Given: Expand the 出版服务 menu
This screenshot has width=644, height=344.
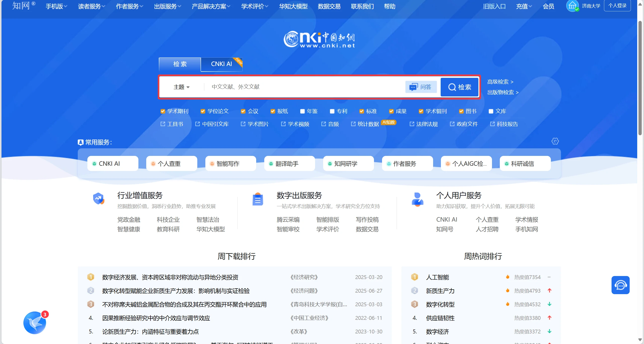Looking at the screenshot, I should pyautogui.click(x=167, y=6).
